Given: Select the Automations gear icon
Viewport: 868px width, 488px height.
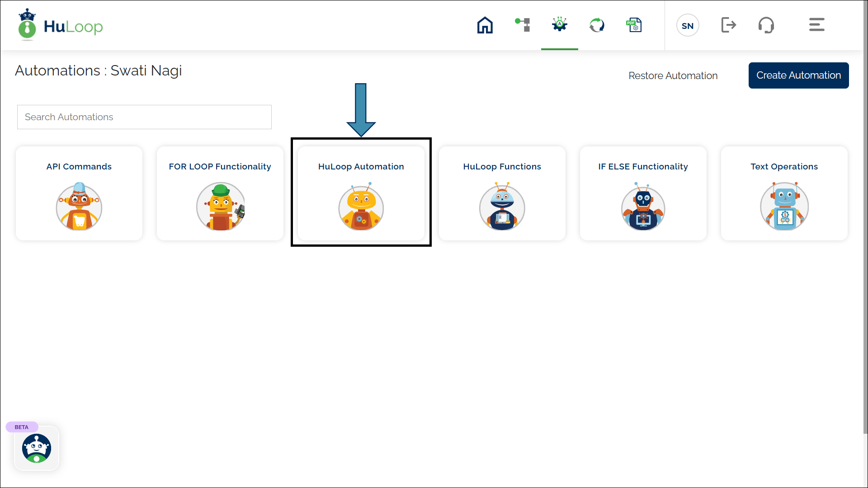Looking at the screenshot, I should tap(559, 25).
